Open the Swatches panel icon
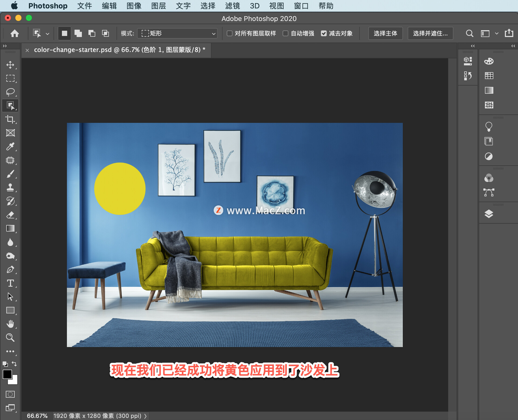 point(489,76)
